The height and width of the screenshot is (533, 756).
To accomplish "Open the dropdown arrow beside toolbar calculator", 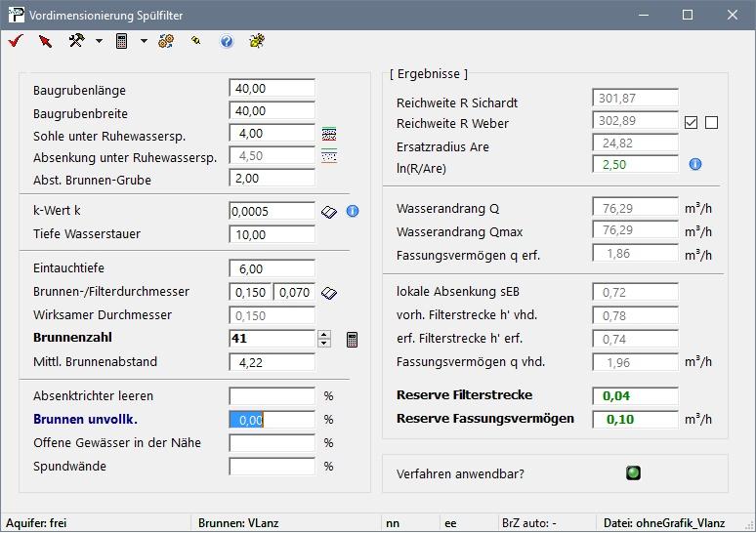I will [144, 41].
